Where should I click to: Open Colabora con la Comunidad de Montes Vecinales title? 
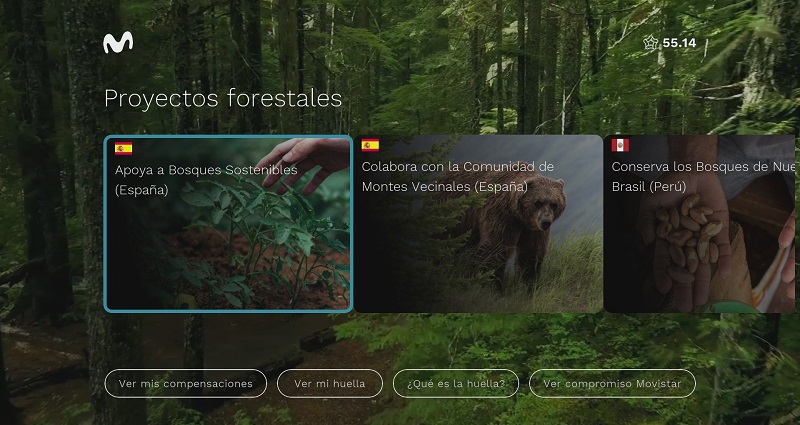coord(458,177)
